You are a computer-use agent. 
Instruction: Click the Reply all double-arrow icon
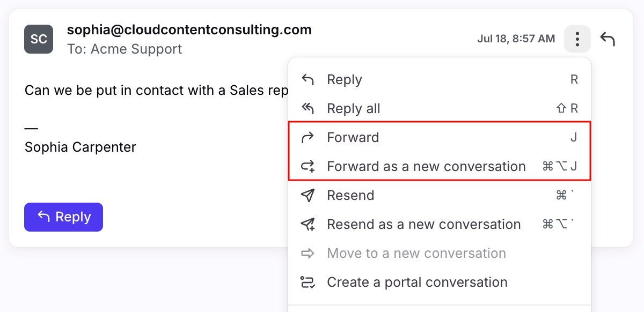[308, 109]
